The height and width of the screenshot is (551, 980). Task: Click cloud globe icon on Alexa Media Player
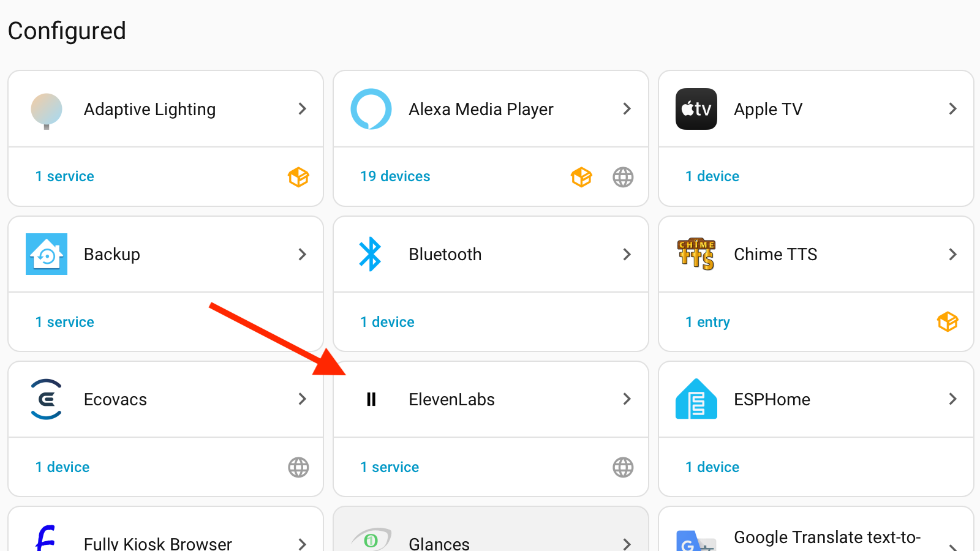(623, 177)
